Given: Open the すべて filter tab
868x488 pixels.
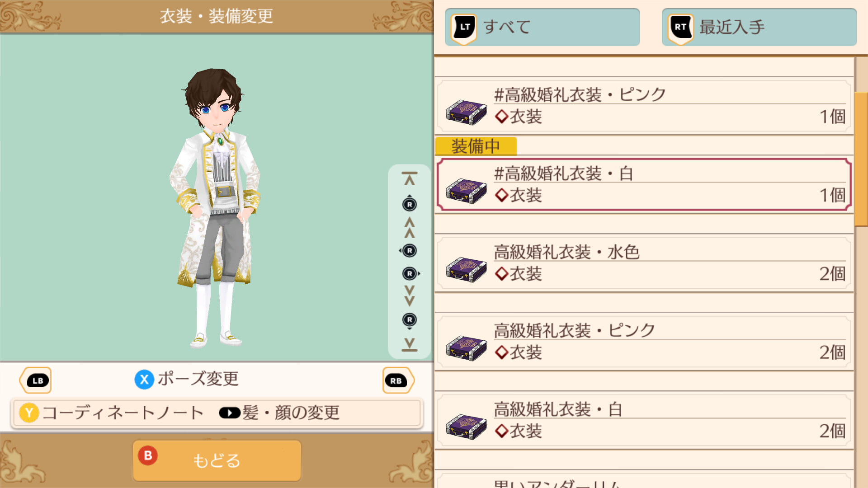Looking at the screenshot, I should (x=542, y=27).
